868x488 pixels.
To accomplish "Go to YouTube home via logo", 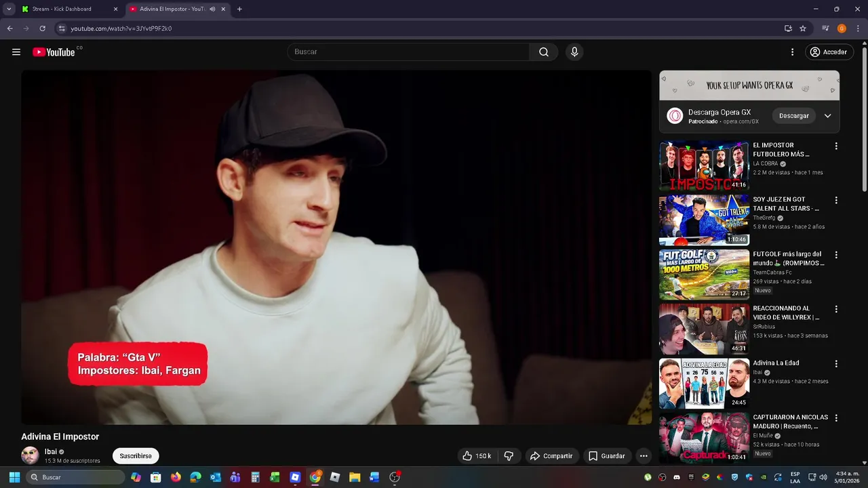I will tap(54, 52).
